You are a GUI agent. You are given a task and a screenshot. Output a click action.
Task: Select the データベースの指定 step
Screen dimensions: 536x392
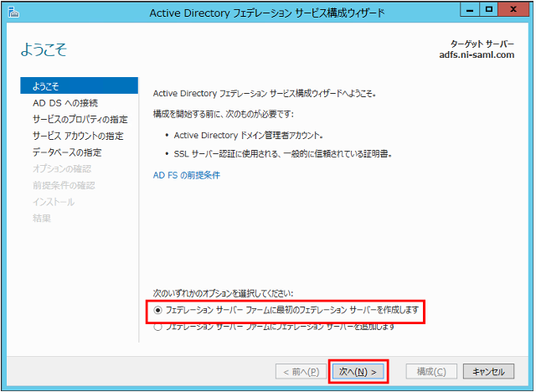click(x=67, y=152)
